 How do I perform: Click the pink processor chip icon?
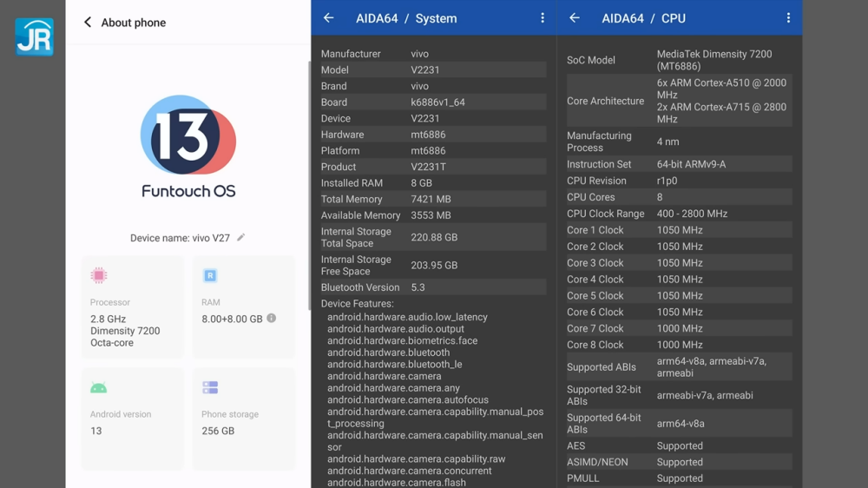[99, 275]
